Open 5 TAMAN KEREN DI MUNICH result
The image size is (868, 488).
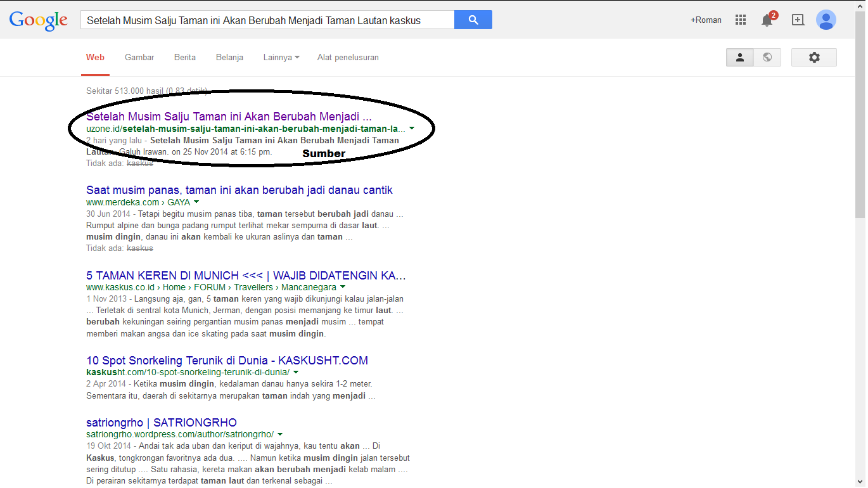click(x=246, y=276)
